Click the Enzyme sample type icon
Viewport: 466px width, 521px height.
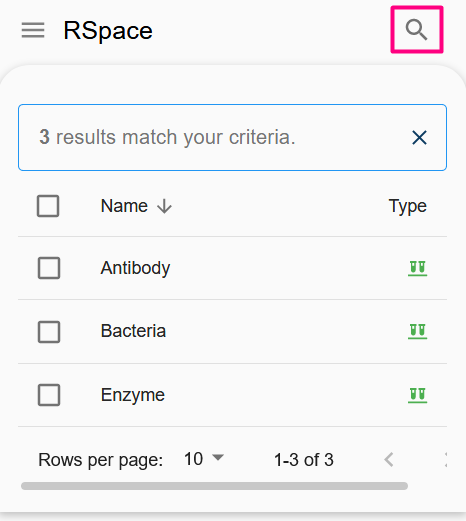[x=417, y=395]
